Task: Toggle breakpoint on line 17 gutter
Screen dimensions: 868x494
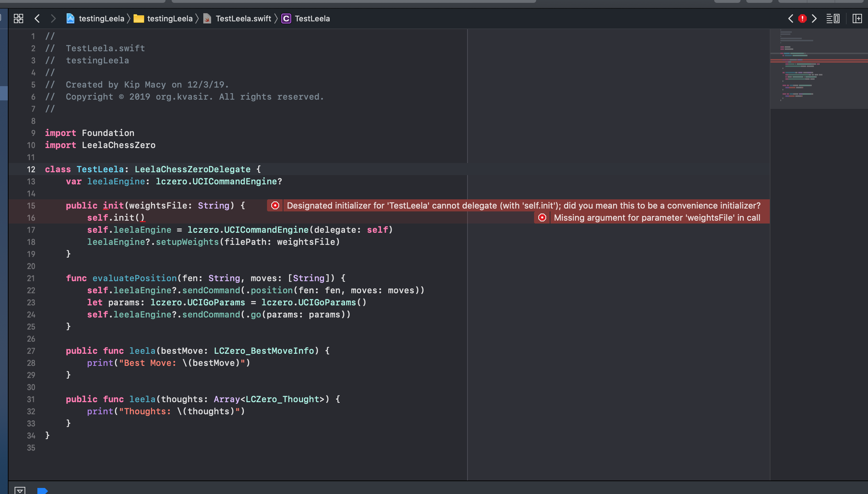Action: (x=31, y=230)
